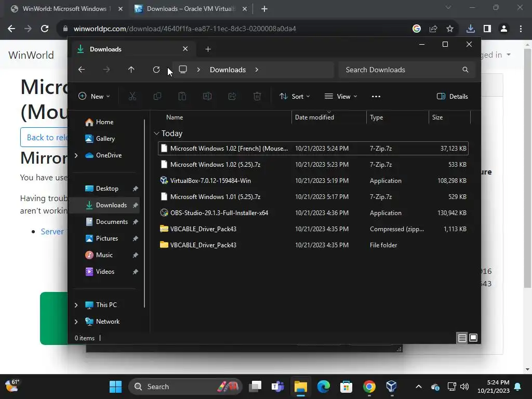This screenshot has width=532, height=399.
Task: Click WinWorld logo link on the page
Action: [31, 55]
